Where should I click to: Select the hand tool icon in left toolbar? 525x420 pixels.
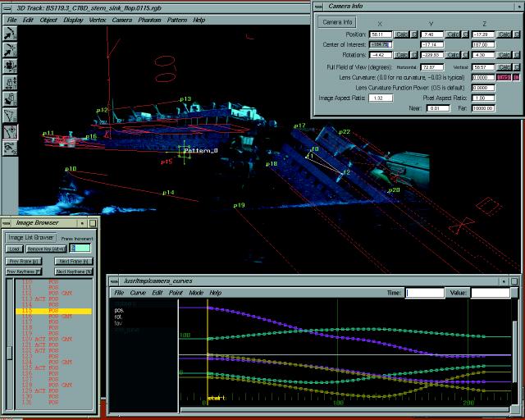[x=11, y=98]
